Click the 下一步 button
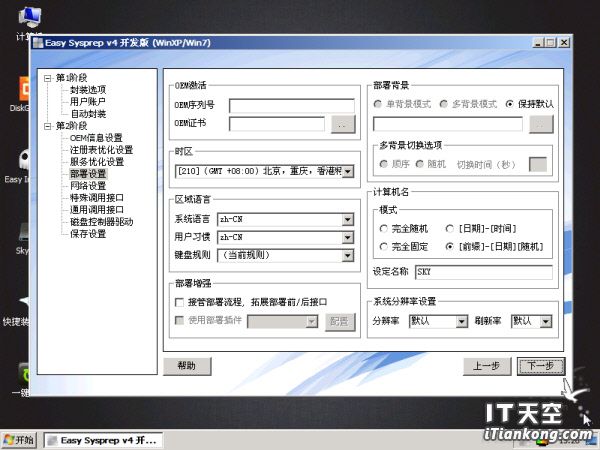600x450 pixels. coord(541,366)
